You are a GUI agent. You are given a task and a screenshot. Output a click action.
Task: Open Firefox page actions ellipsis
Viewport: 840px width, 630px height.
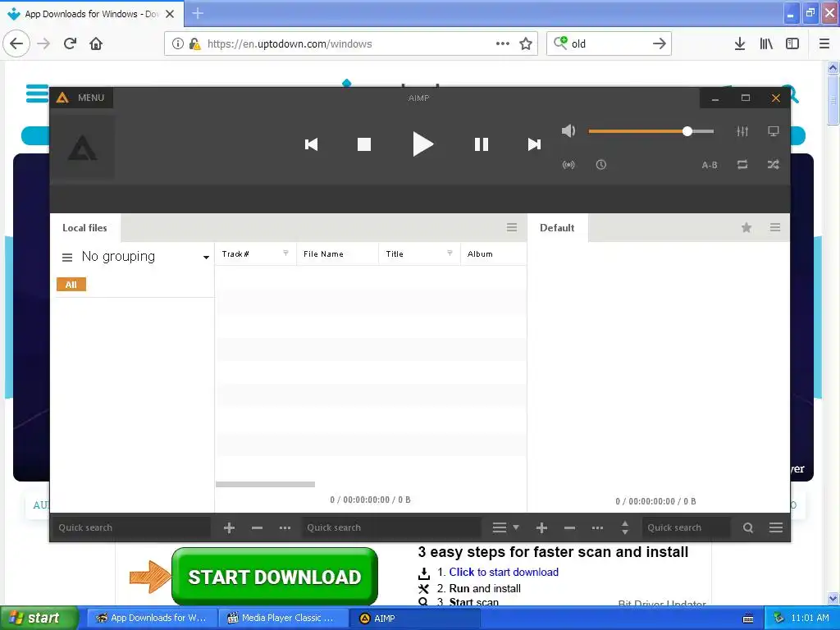pos(503,43)
